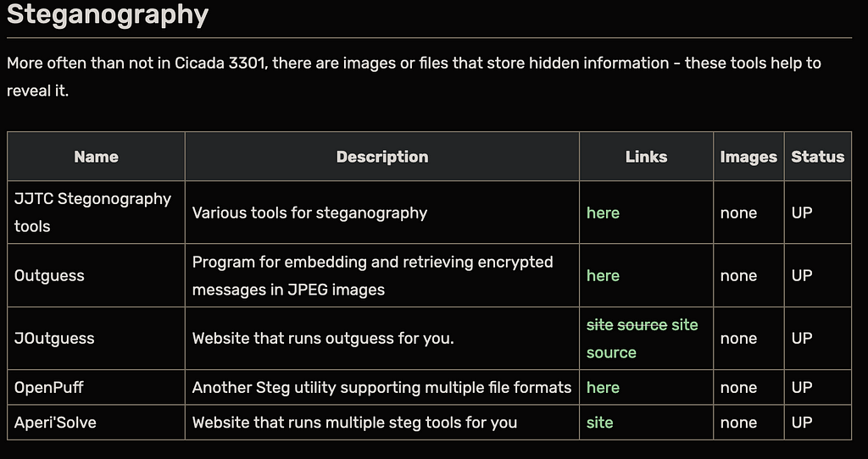
Task: Select the 'Outguess' name cell
Action: coord(97,275)
